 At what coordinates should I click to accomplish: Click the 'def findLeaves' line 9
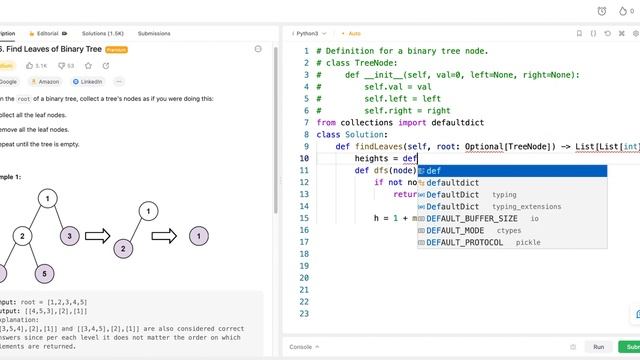click(x=487, y=147)
